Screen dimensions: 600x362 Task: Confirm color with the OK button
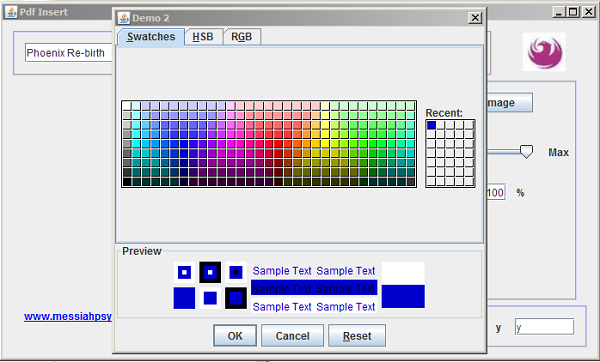point(235,336)
